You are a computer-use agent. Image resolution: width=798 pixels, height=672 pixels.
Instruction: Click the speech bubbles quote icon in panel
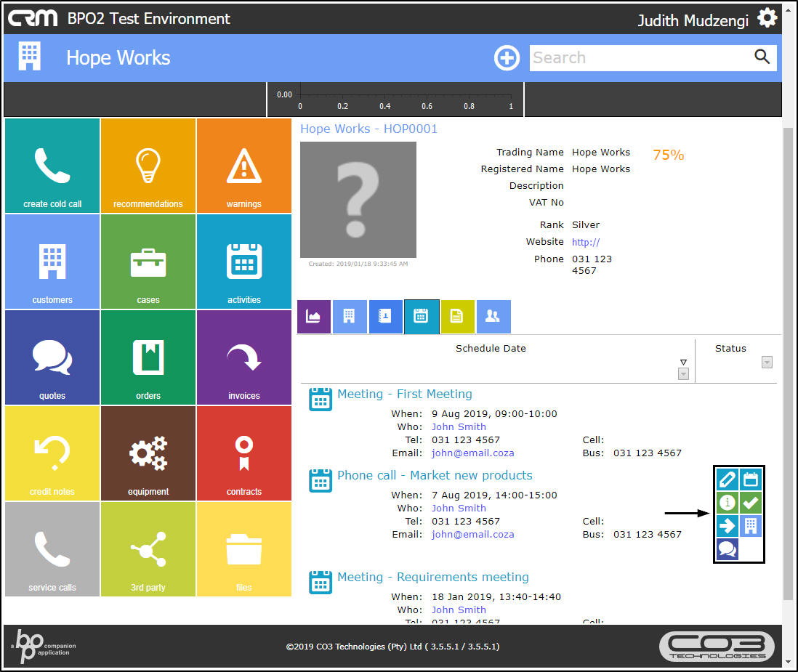(728, 549)
